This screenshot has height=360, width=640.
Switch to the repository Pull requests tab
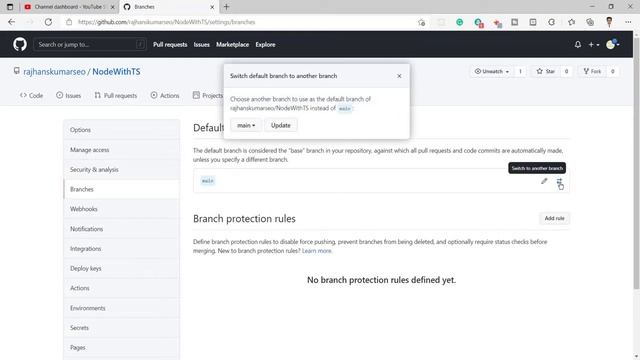click(116, 95)
